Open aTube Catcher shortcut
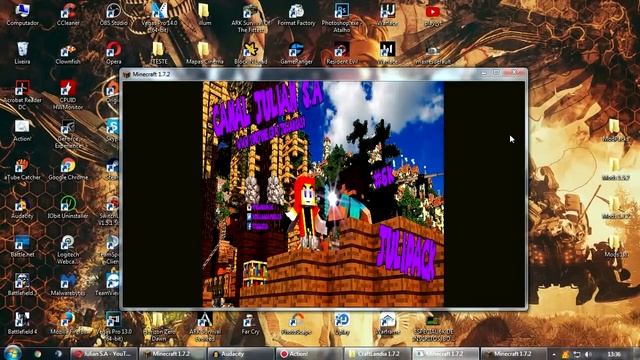This screenshot has height=360, width=640. point(22,169)
